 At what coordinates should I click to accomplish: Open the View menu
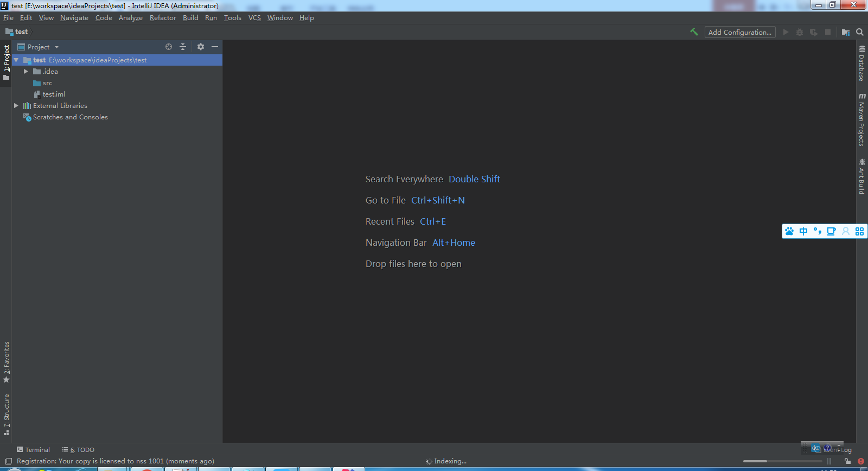[x=46, y=18]
